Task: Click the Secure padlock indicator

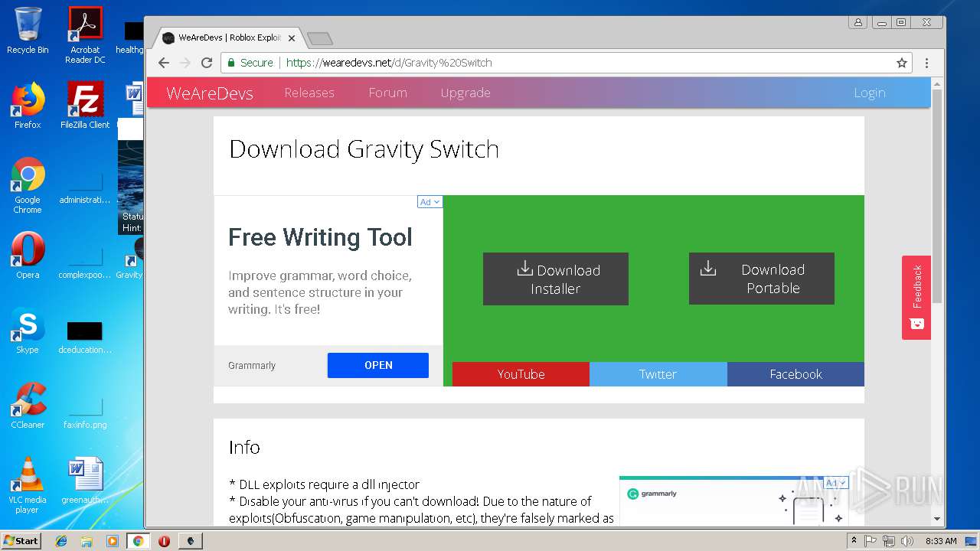Action: 250,63
